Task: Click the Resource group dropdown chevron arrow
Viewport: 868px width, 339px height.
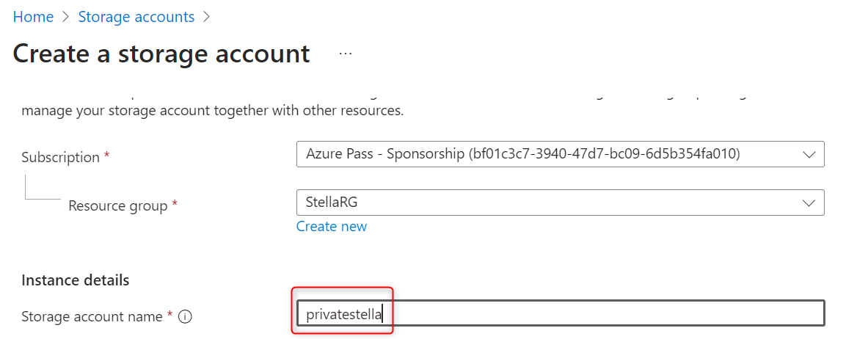Action: 809,203
